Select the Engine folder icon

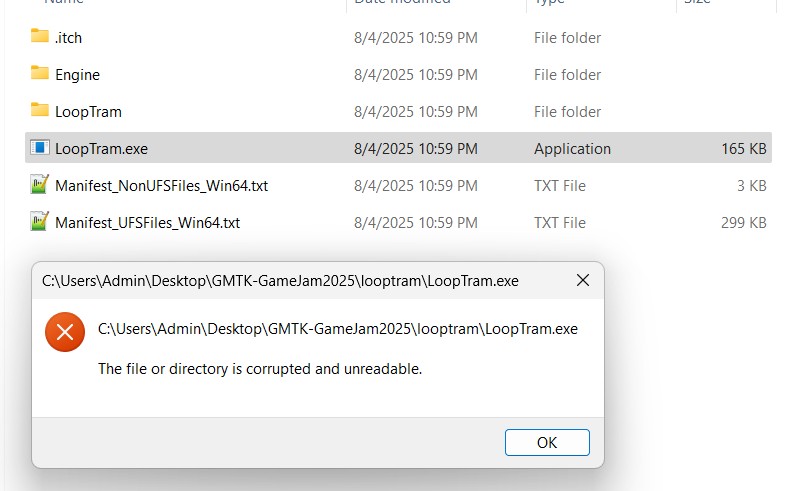coord(40,74)
